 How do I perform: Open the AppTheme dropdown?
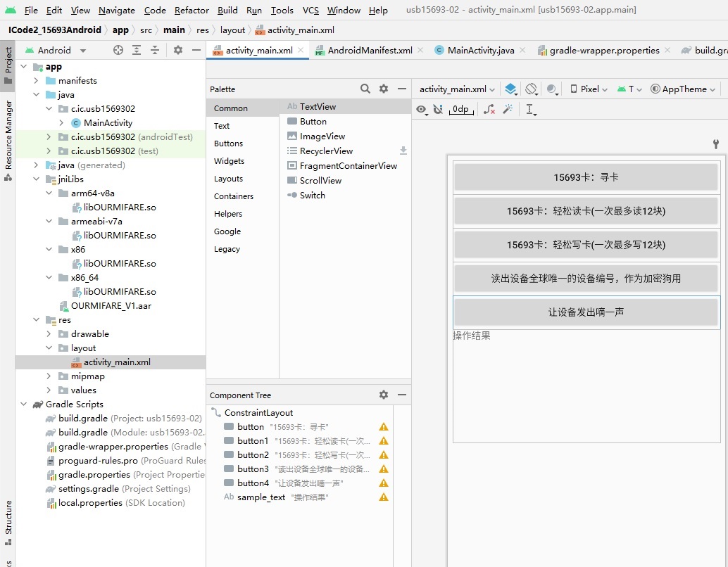(x=682, y=89)
